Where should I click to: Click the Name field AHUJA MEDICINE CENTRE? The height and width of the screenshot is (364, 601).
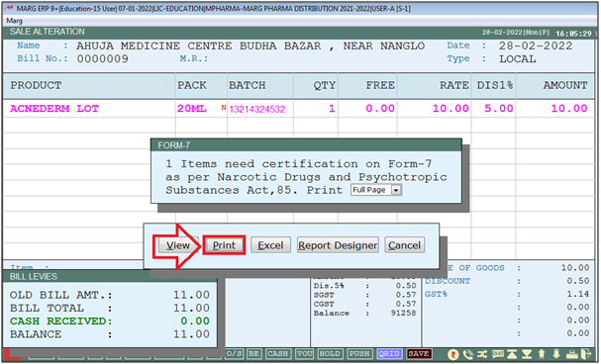(250, 45)
